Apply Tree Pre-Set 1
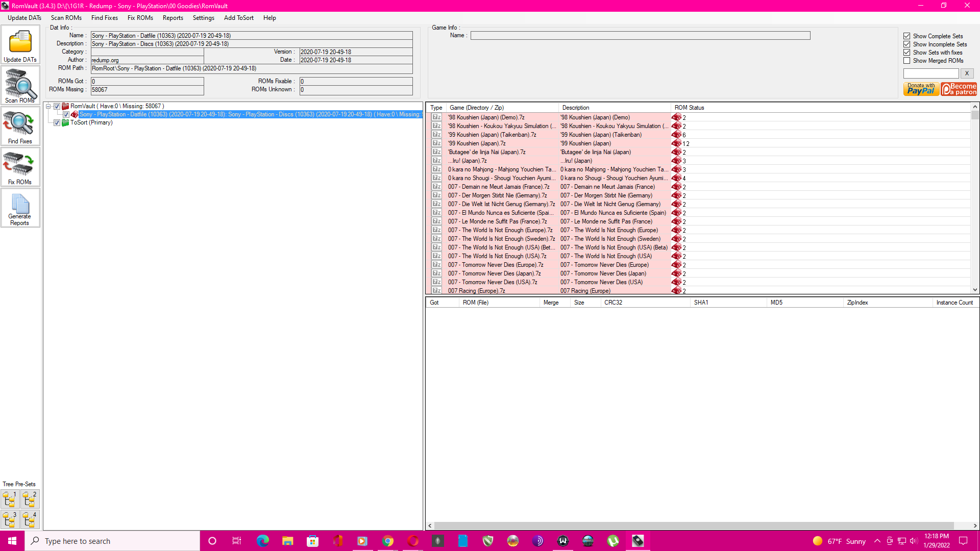Image resolution: width=980 pixels, height=551 pixels. (x=10, y=499)
